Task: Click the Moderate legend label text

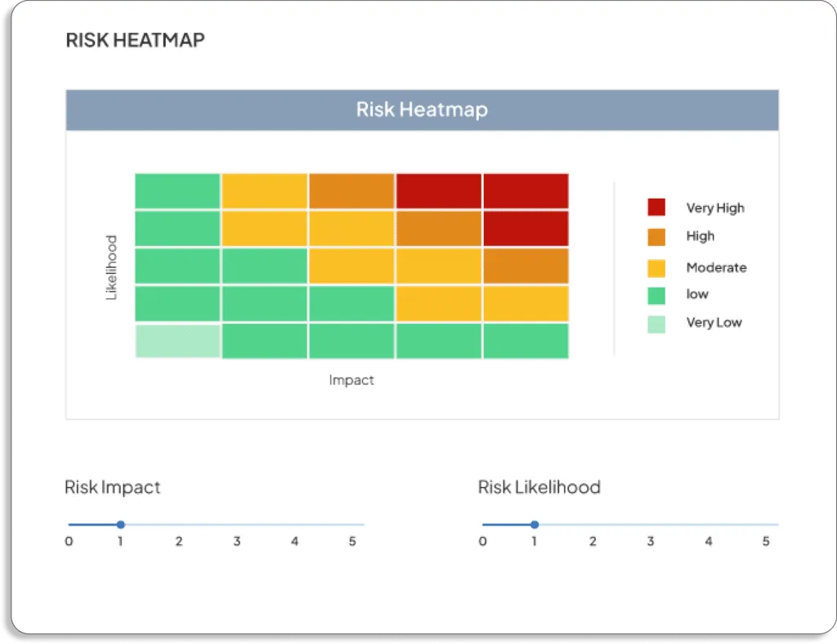Action: click(x=717, y=267)
